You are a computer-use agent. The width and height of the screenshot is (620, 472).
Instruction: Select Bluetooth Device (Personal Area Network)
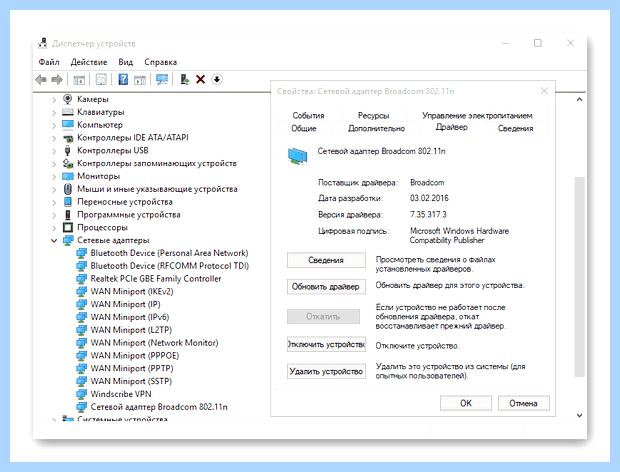[x=169, y=253]
